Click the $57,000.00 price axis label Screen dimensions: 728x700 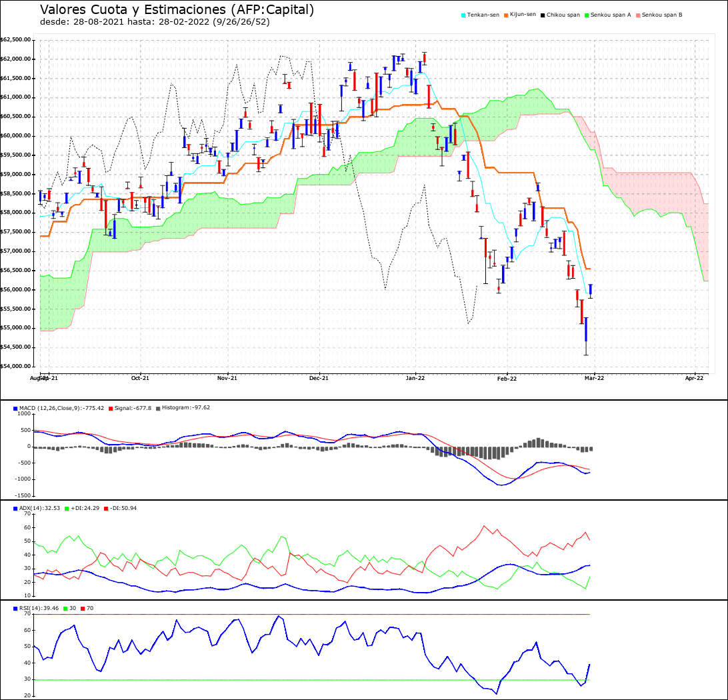pos(16,251)
